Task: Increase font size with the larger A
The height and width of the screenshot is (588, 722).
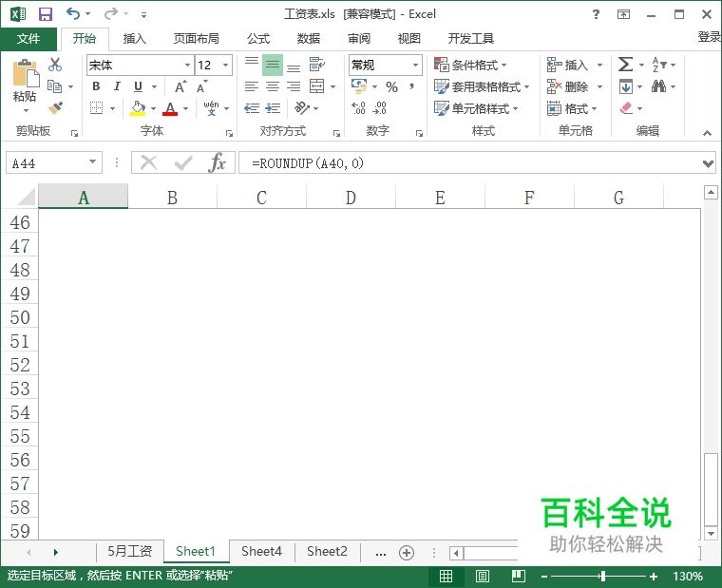Action: (180, 86)
